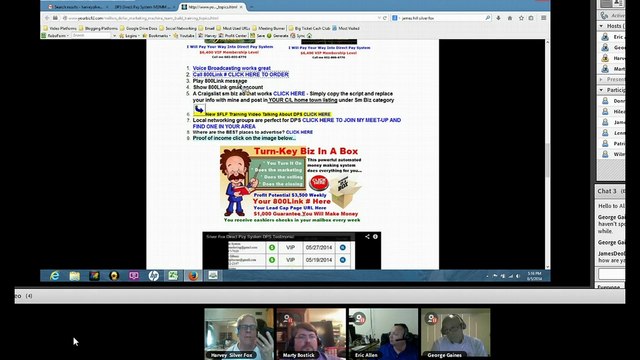Collapse the Participants section in attendee list
This screenshot has height=360, width=640.
601,90
